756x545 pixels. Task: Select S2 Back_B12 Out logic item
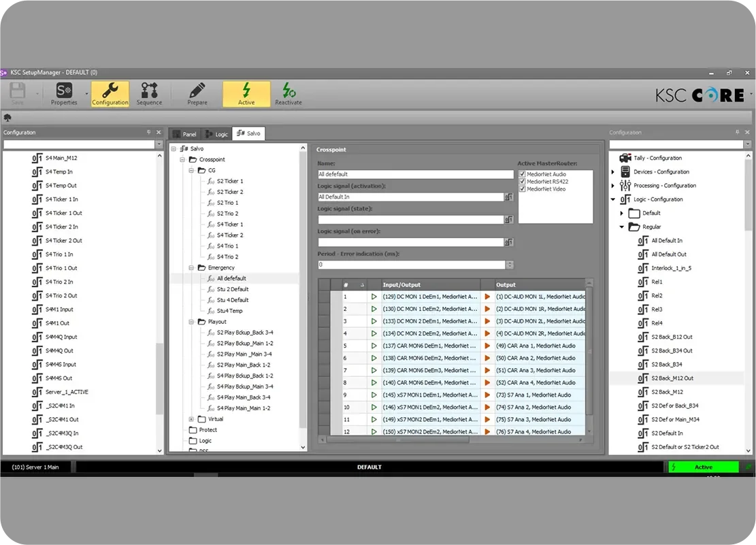coord(671,337)
